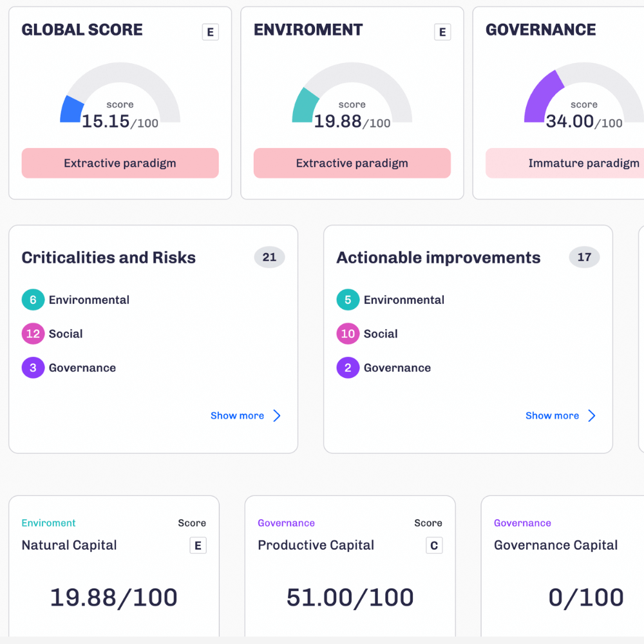Expand Criticalities and Risks via chevron arrow
Screen dimensions: 644x644
tap(277, 415)
